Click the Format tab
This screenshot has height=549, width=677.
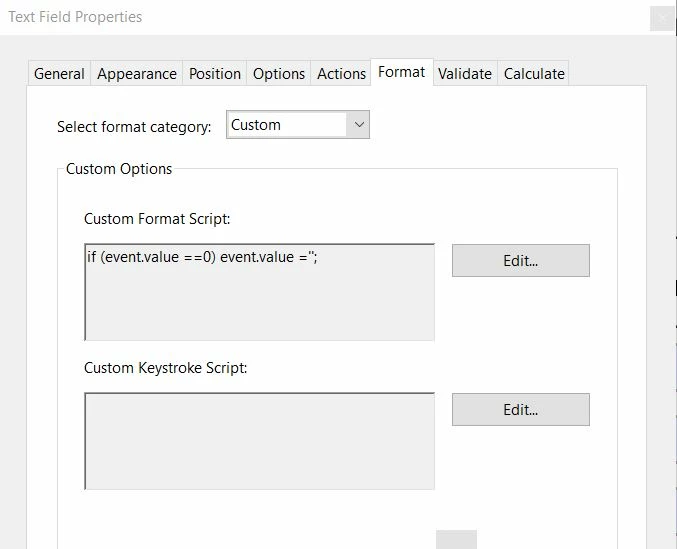(x=402, y=72)
